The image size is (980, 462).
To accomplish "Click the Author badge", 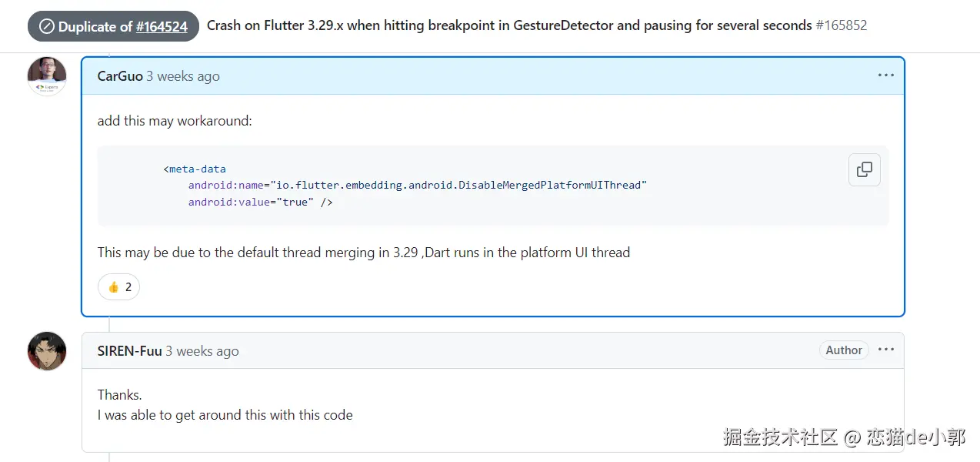I will point(844,350).
